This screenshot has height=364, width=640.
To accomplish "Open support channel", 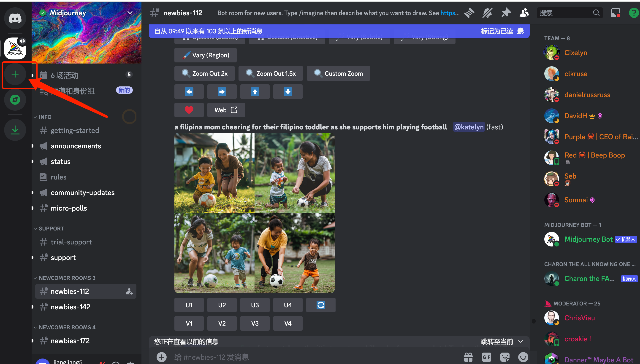I will 86,257.
